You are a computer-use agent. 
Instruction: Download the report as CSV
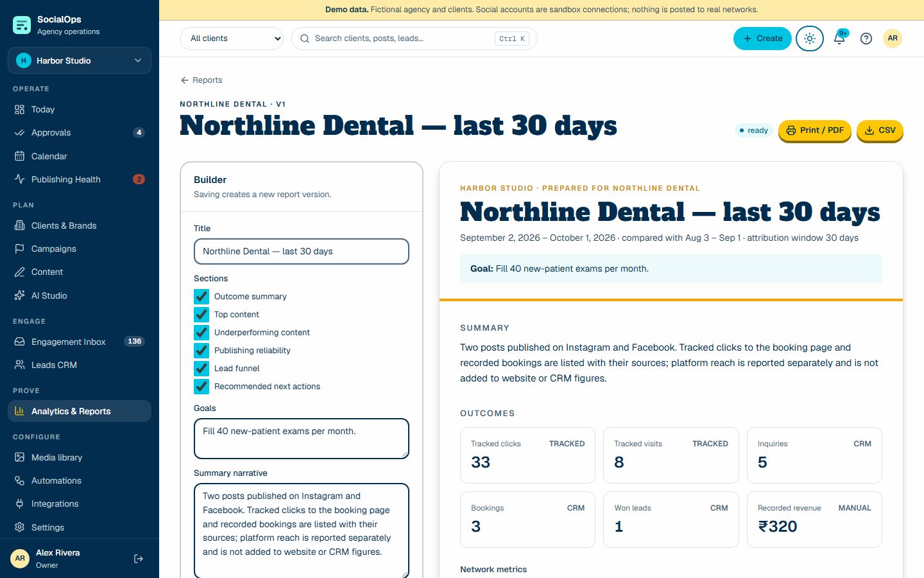tap(880, 130)
